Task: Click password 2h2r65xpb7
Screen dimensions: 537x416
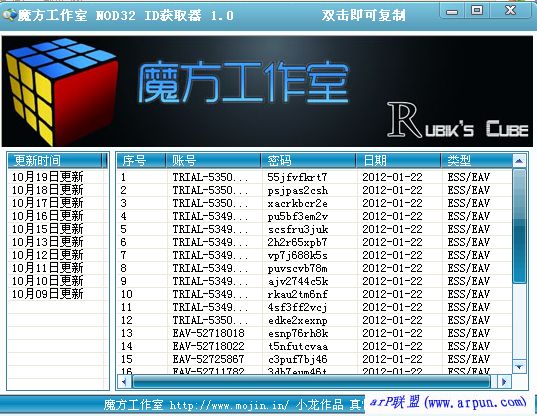Action: coord(297,242)
